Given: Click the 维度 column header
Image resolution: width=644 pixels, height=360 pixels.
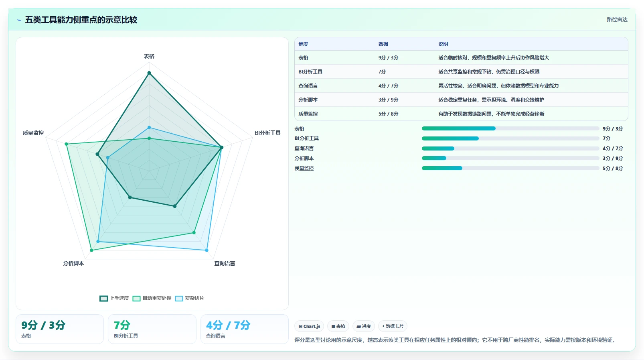Looking at the screenshot, I should click(x=303, y=44).
